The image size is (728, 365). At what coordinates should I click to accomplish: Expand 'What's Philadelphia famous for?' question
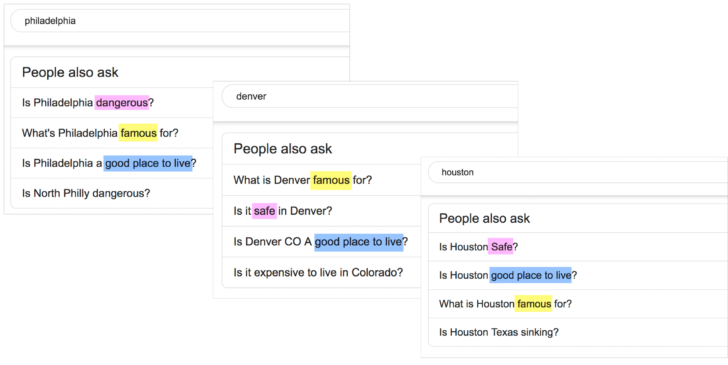(x=111, y=133)
